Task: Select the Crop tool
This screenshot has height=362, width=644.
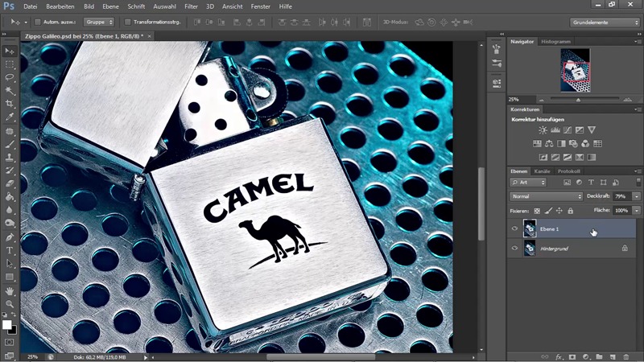Action: [10, 104]
